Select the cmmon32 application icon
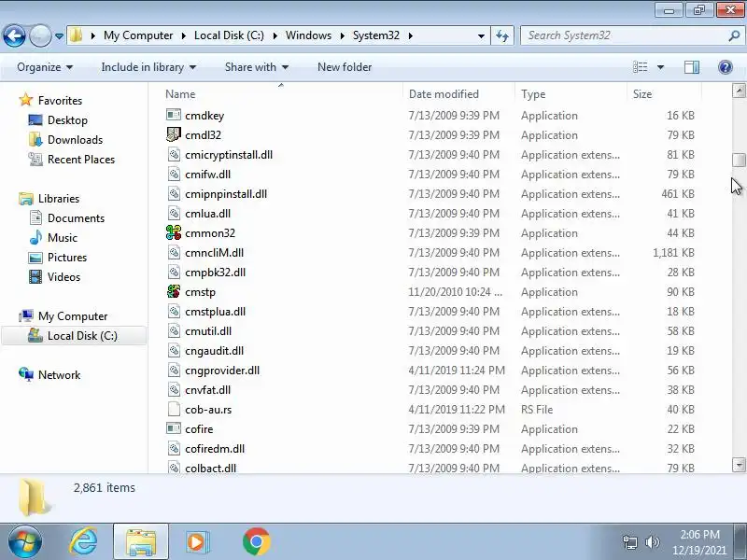Viewport: 747px width, 560px height. pos(174,232)
